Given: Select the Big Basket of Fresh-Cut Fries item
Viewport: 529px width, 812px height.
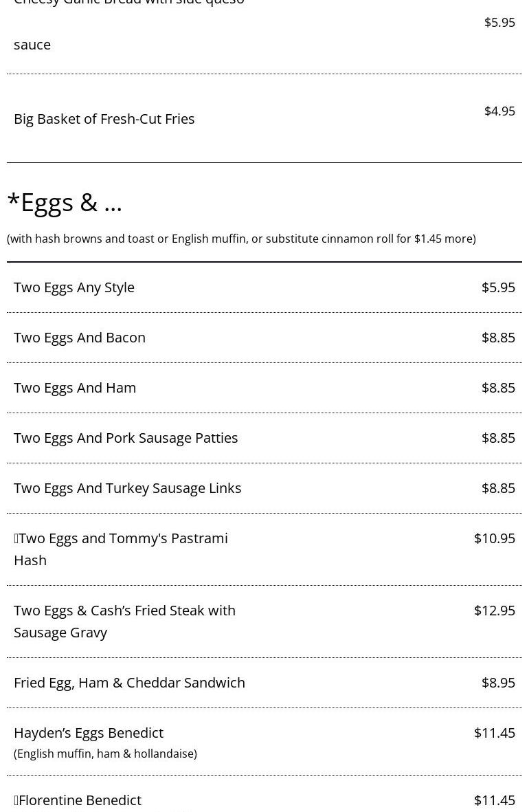Looking at the screenshot, I should (104, 119).
